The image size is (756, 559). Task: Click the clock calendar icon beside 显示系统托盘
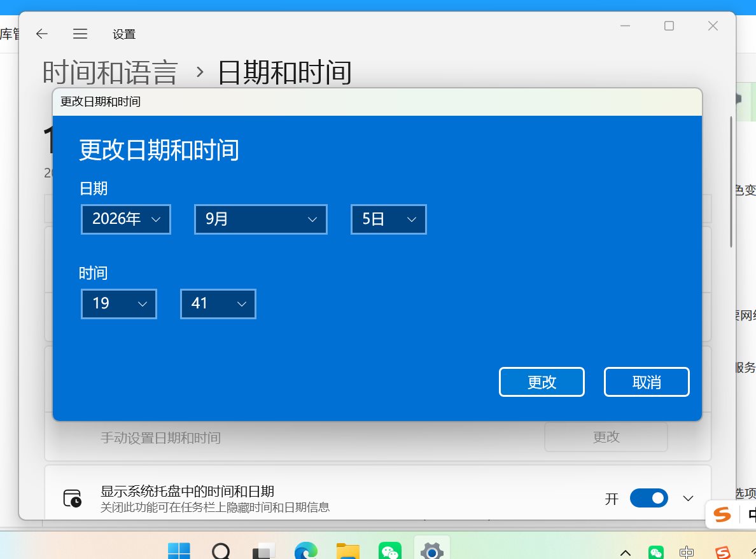(x=73, y=499)
